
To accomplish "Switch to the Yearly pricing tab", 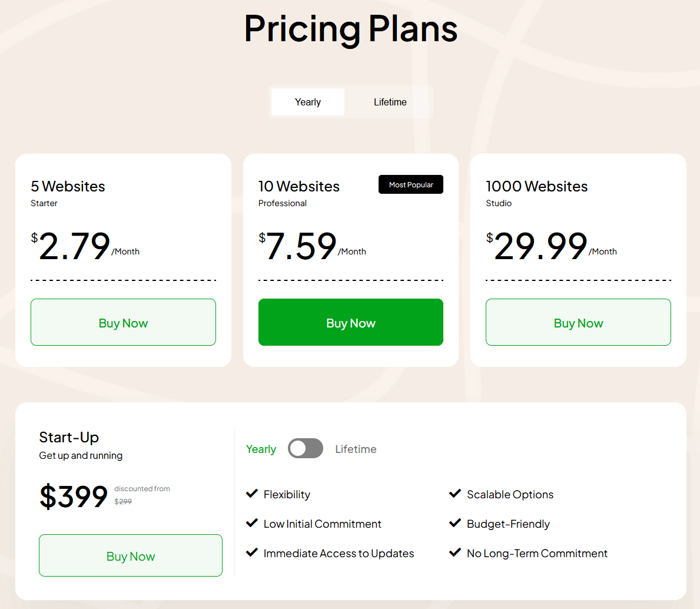I will click(x=308, y=102).
